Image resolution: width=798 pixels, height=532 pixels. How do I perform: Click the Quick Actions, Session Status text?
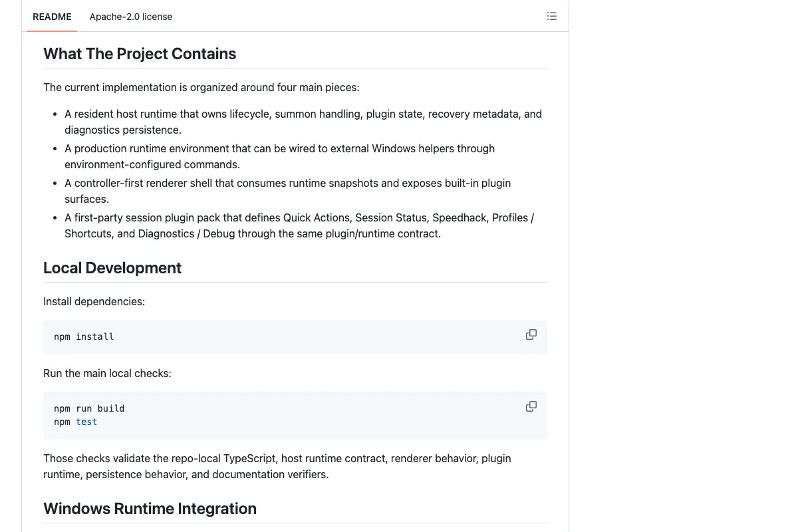[x=355, y=217]
